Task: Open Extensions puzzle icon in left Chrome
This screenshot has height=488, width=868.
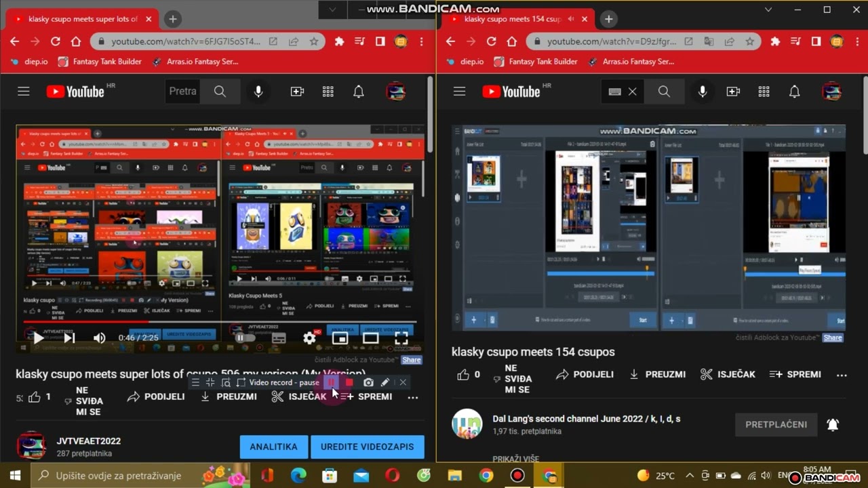Action: pos(339,41)
